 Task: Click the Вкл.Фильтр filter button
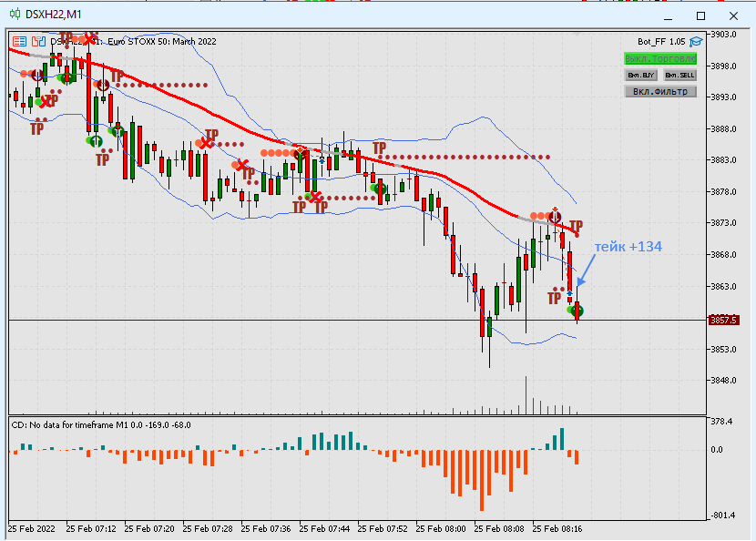660,92
